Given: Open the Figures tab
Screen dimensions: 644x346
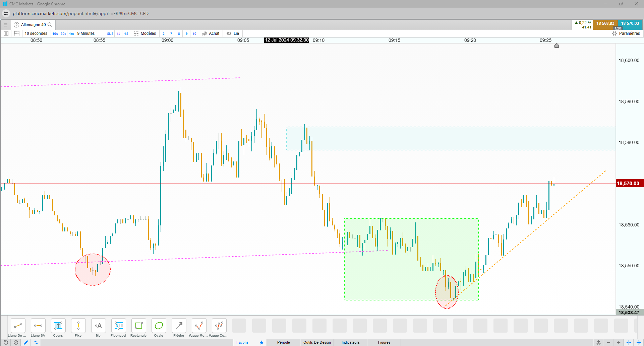Looking at the screenshot, I should point(384,342).
